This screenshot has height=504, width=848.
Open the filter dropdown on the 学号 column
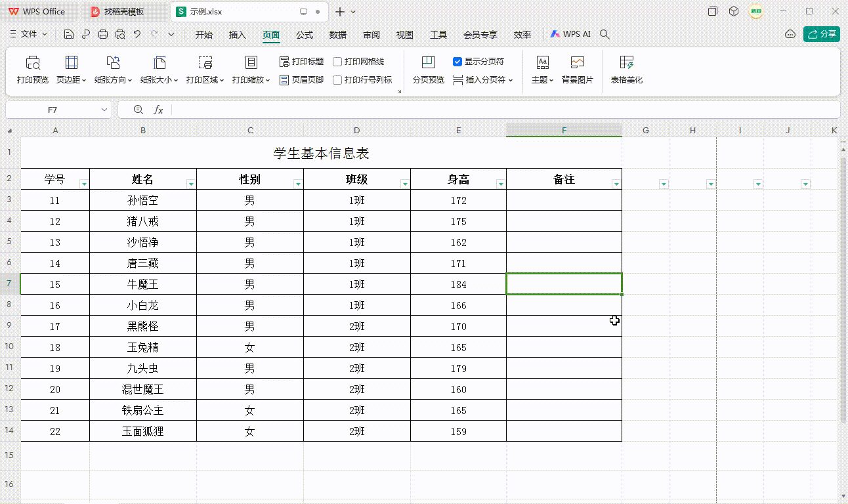click(x=84, y=184)
